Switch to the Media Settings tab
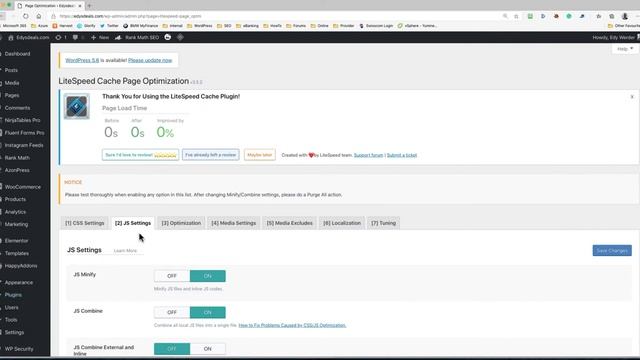 pyautogui.click(x=233, y=223)
